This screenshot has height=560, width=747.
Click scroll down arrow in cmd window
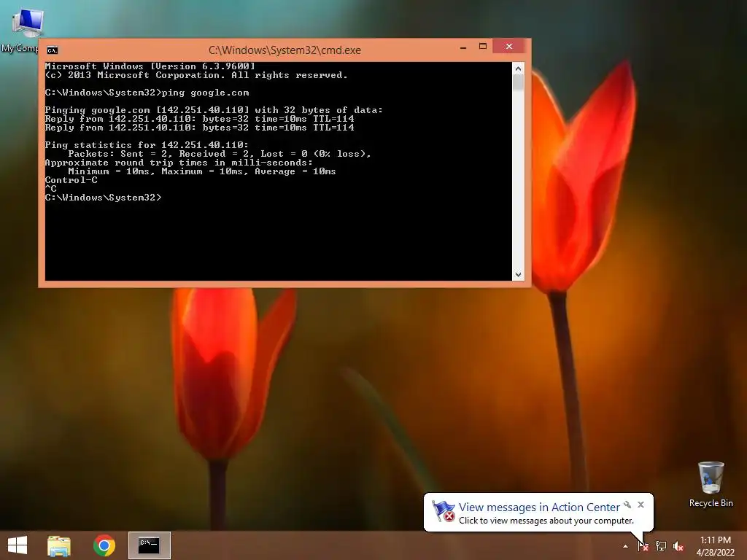tap(519, 275)
